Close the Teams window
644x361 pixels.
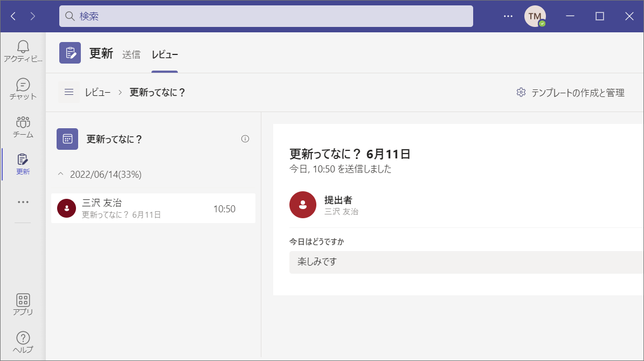pos(629,16)
